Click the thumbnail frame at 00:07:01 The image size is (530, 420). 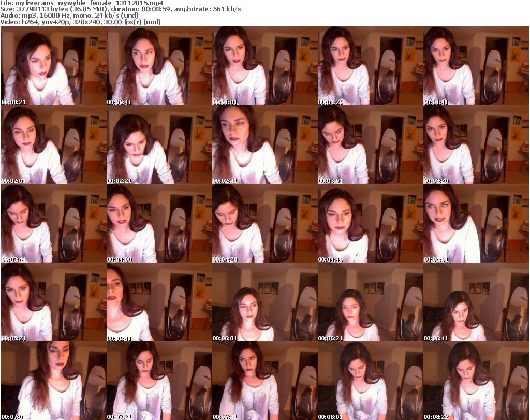tap(54, 381)
